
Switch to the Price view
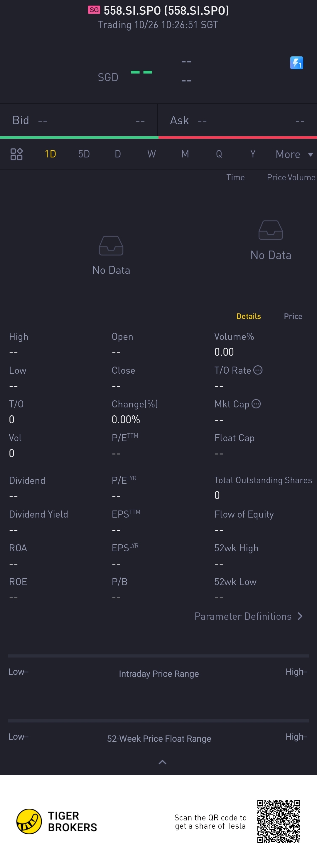pyautogui.click(x=293, y=316)
